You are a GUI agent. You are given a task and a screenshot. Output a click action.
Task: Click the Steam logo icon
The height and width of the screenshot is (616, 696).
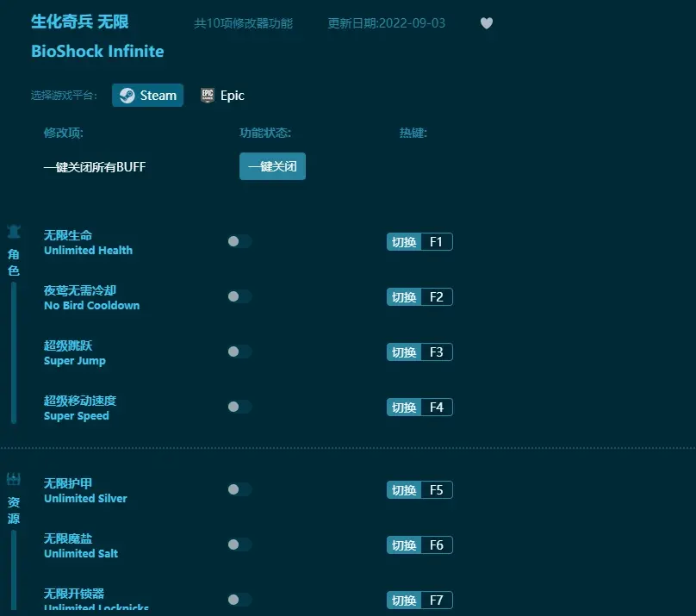click(x=127, y=96)
